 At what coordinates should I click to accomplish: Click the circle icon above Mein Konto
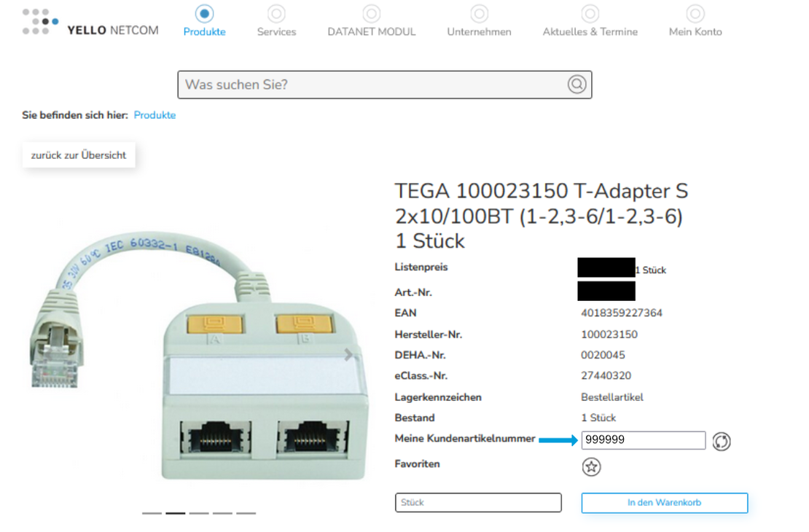pyautogui.click(x=695, y=14)
